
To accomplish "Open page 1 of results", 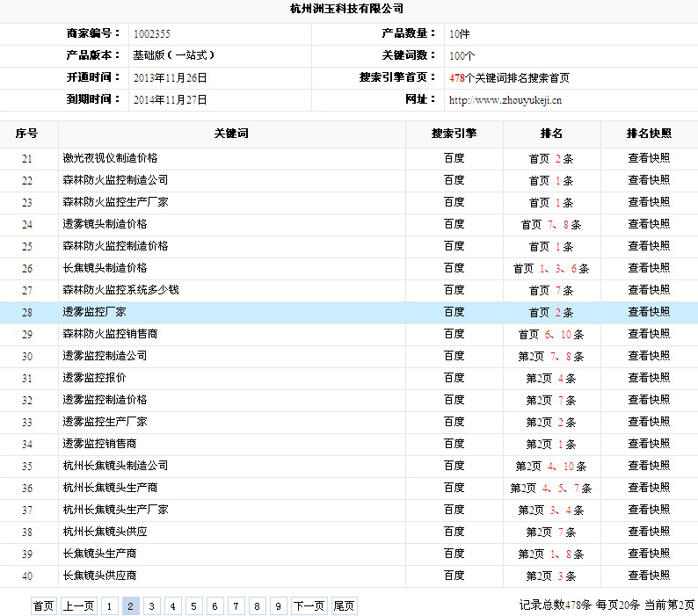I will [110, 605].
